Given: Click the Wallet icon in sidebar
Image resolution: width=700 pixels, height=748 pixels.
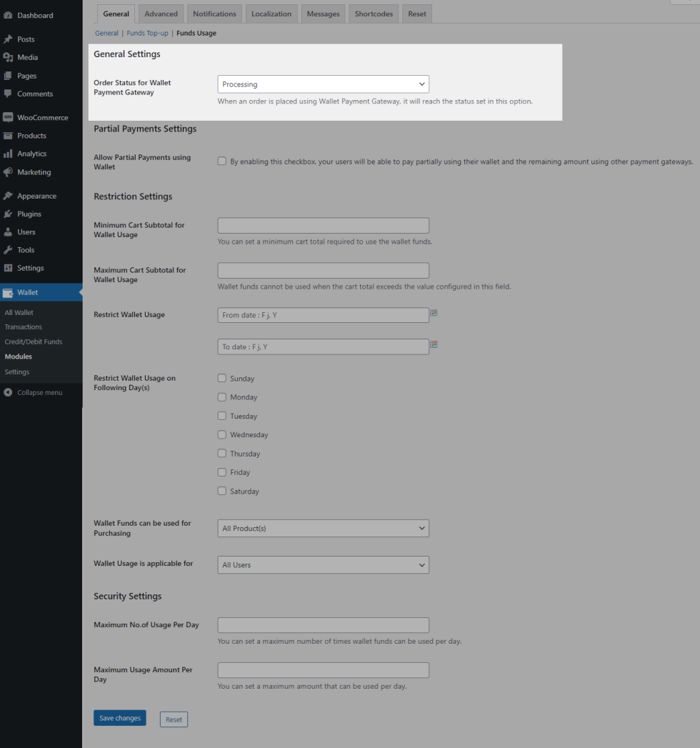Looking at the screenshot, I should pyautogui.click(x=8, y=292).
